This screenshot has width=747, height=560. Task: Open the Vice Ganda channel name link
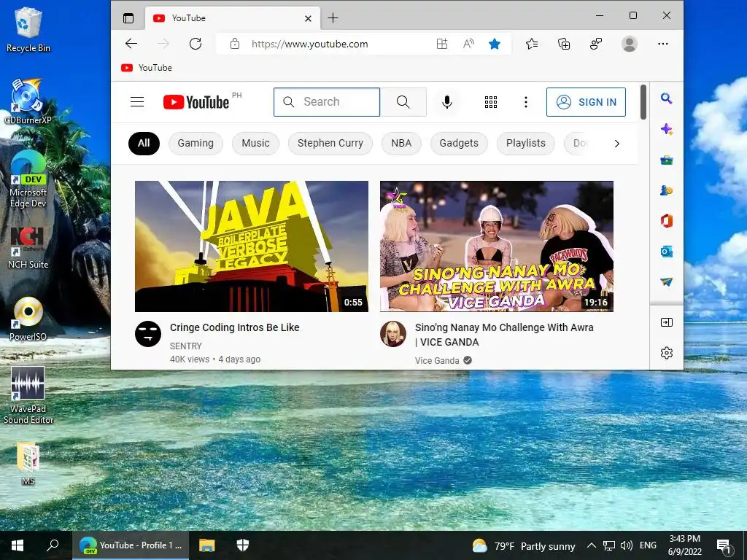(x=437, y=360)
